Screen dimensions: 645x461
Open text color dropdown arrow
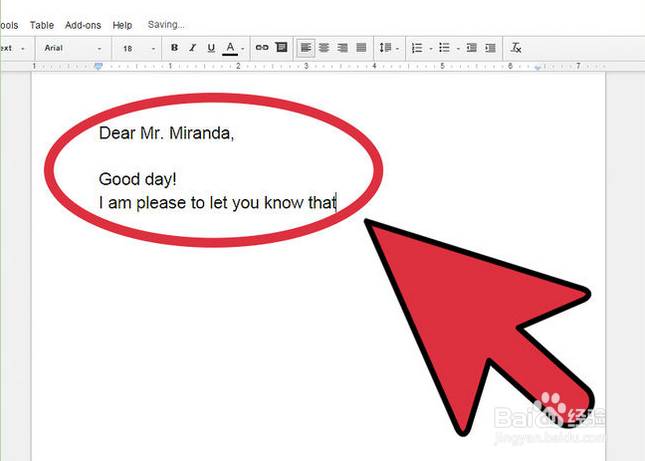pos(243,49)
